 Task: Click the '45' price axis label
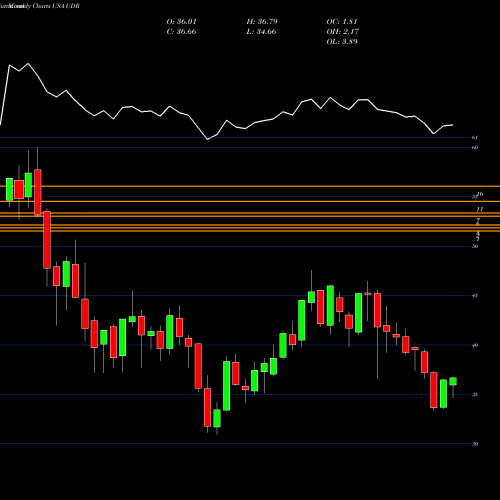(x=475, y=296)
